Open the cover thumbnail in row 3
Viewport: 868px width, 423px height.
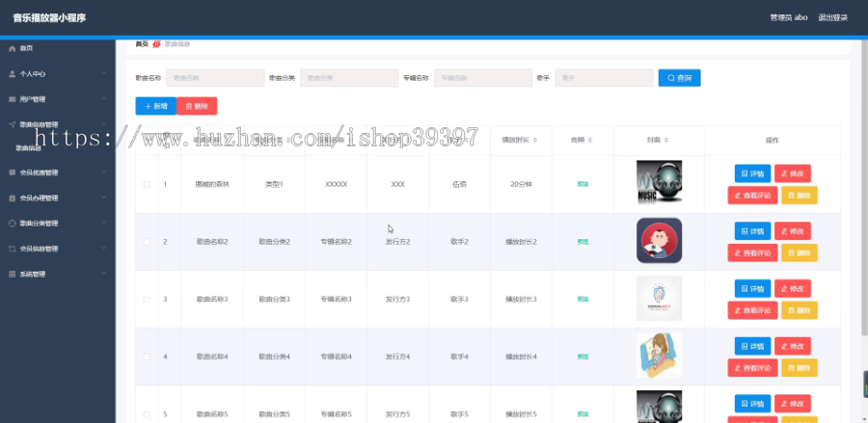pyautogui.click(x=659, y=298)
